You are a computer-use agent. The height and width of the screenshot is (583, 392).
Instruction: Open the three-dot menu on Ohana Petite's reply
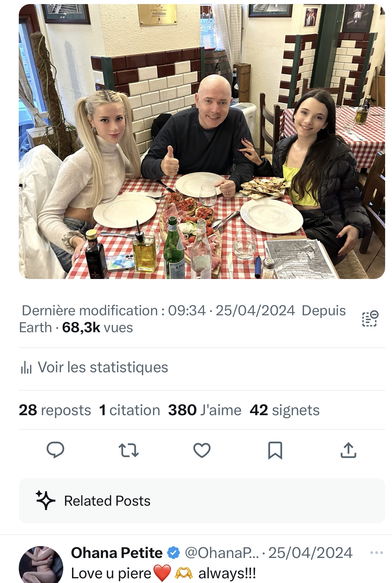click(x=376, y=553)
